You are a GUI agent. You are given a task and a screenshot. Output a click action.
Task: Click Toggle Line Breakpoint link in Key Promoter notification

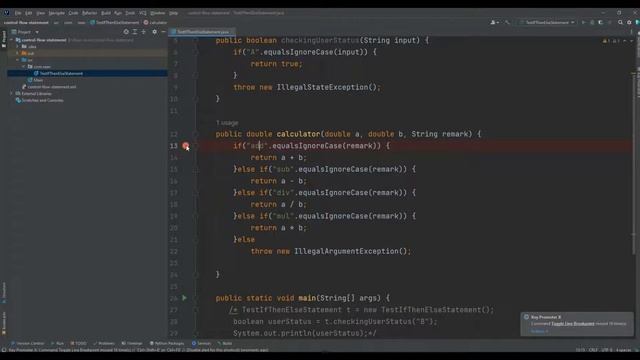tap(573, 324)
